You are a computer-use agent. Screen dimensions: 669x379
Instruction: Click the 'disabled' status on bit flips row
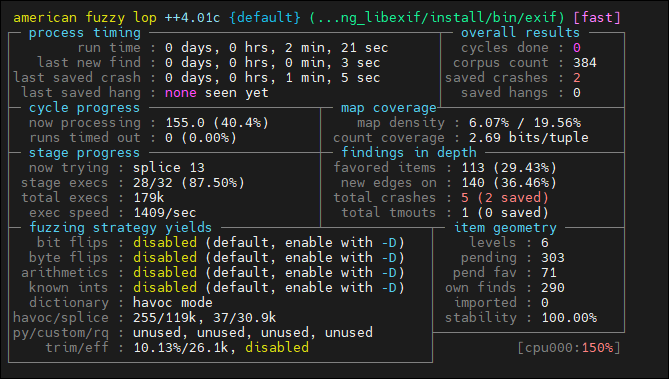(x=165, y=243)
